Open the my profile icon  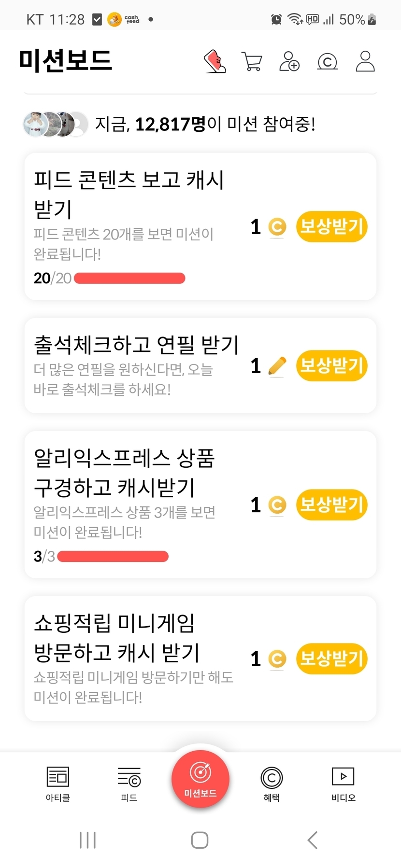click(365, 61)
